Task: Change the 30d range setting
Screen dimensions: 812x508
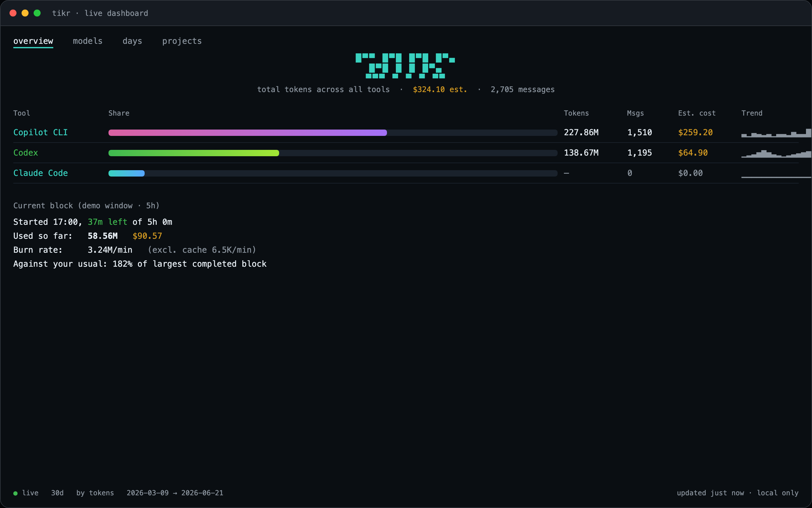Action: click(57, 493)
